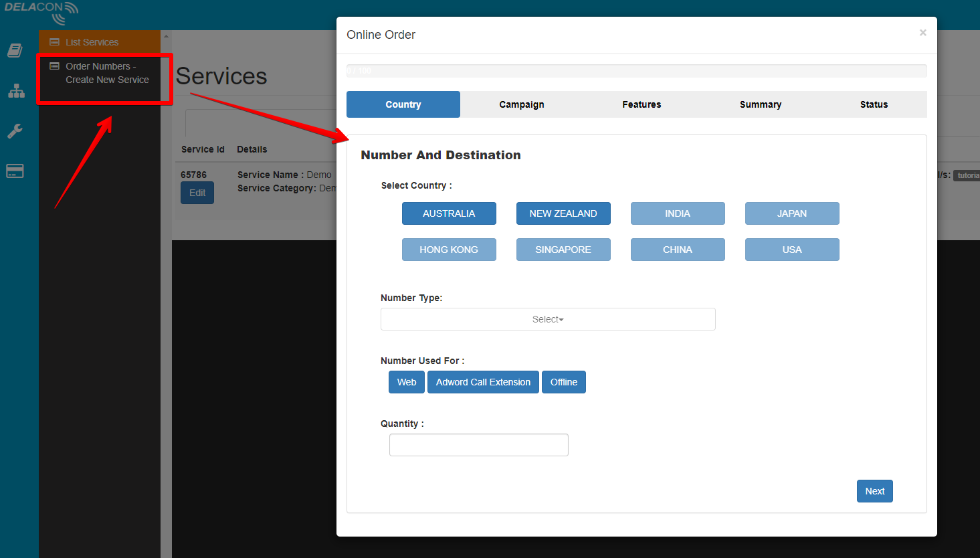Click the Details column header
Image resolution: width=980 pixels, height=558 pixels.
pos(252,149)
